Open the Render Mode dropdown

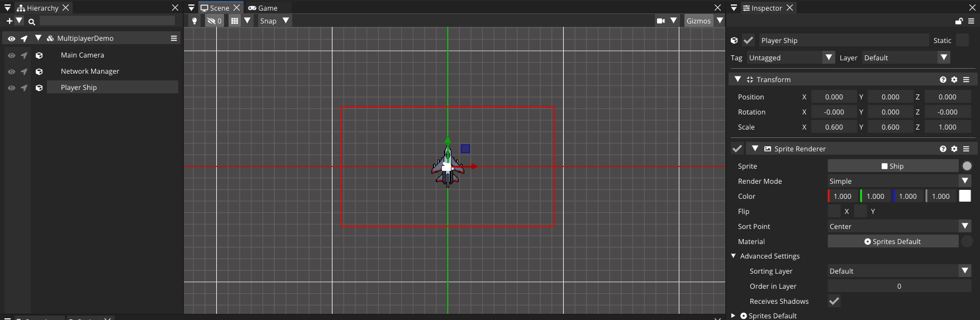coord(900,181)
